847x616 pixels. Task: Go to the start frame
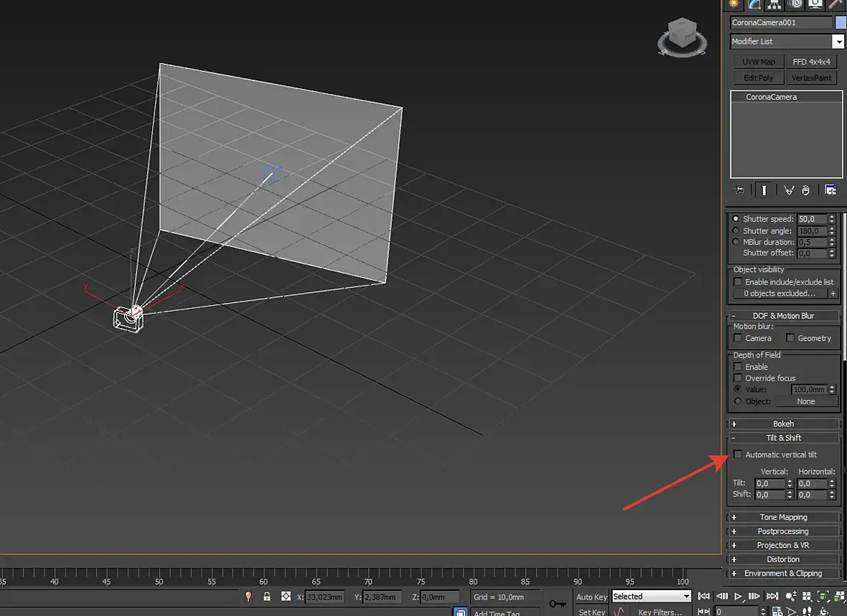(x=703, y=596)
